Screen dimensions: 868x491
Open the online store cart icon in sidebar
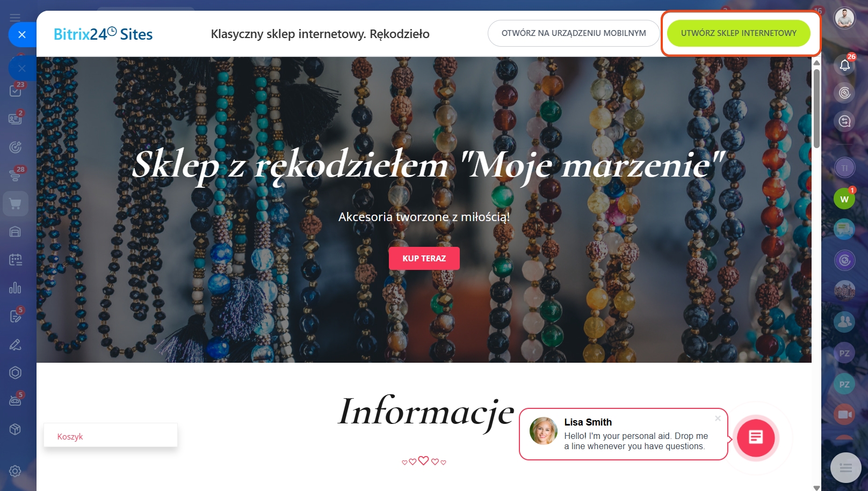16,204
